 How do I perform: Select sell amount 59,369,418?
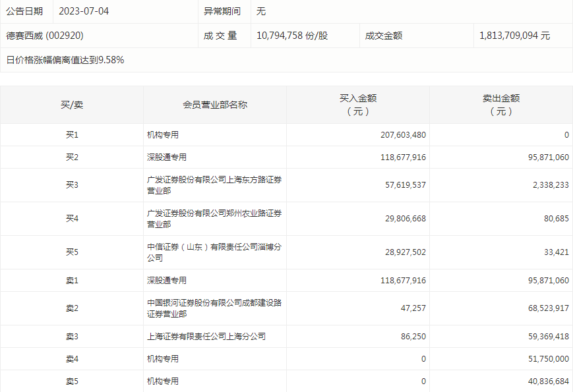click(549, 336)
